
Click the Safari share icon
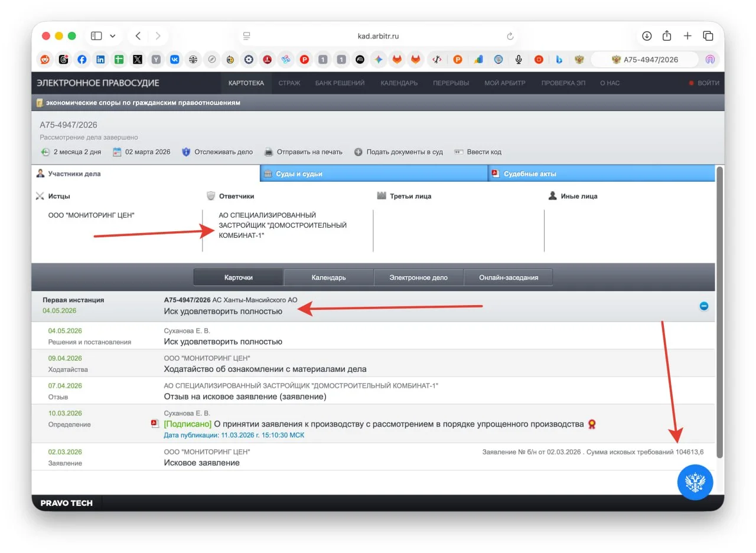(667, 36)
